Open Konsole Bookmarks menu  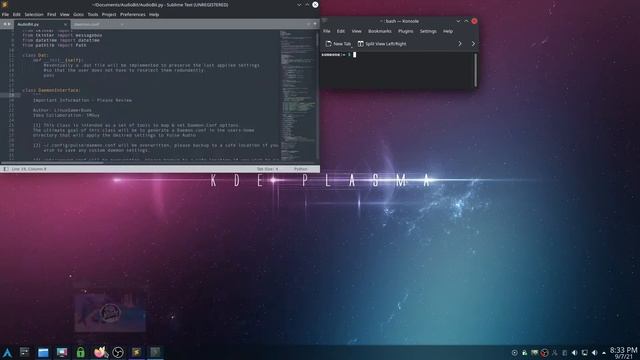(x=380, y=31)
